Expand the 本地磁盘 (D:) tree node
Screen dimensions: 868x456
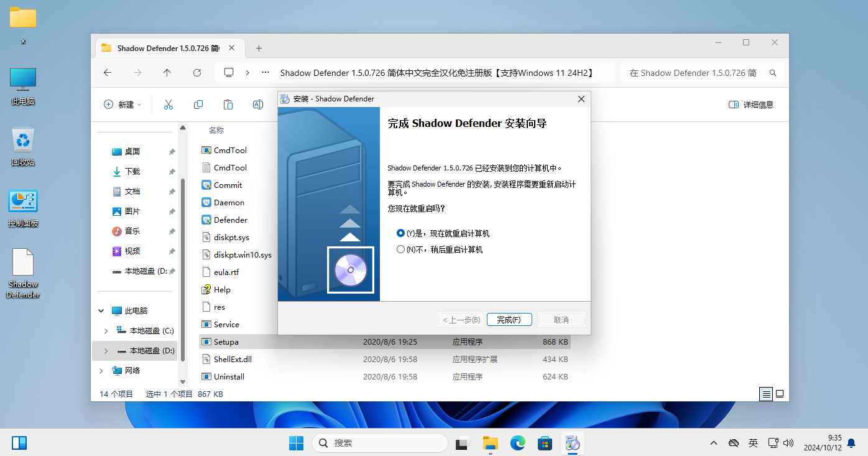(x=106, y=350)
